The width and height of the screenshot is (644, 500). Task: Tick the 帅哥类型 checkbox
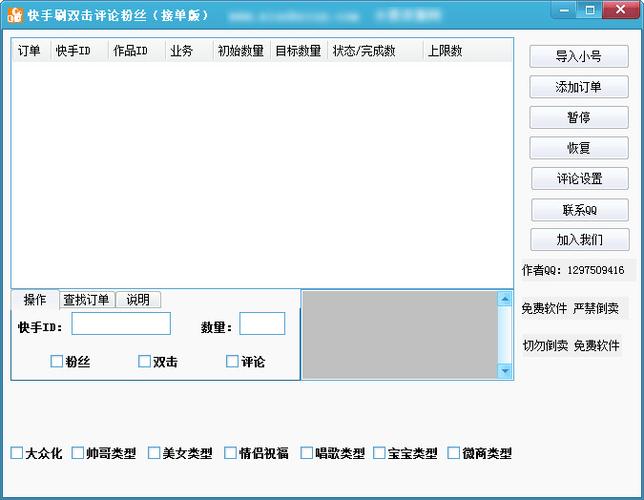pyautogui.click(x=78, y=453)
